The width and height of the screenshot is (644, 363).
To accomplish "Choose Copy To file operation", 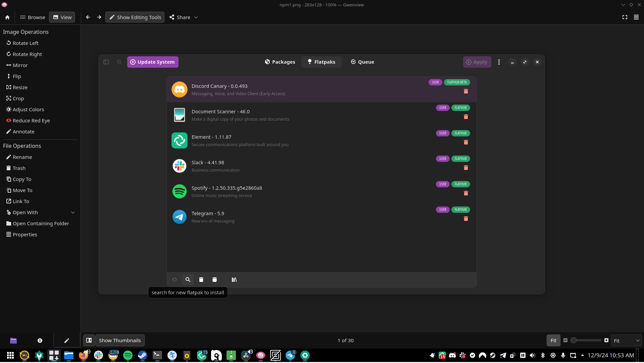I will [x=19, y=179].
